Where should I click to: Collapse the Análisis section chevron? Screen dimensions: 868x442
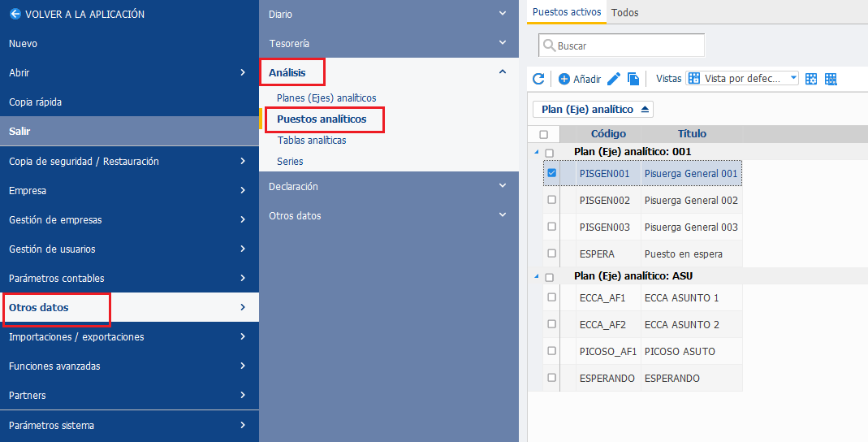[x=503, y=72]
